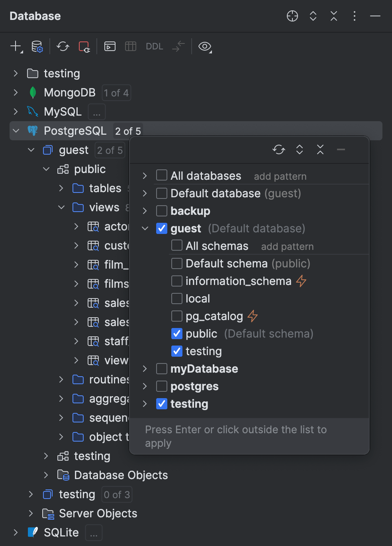Open the Data Source Properties settings

[37, 46]
